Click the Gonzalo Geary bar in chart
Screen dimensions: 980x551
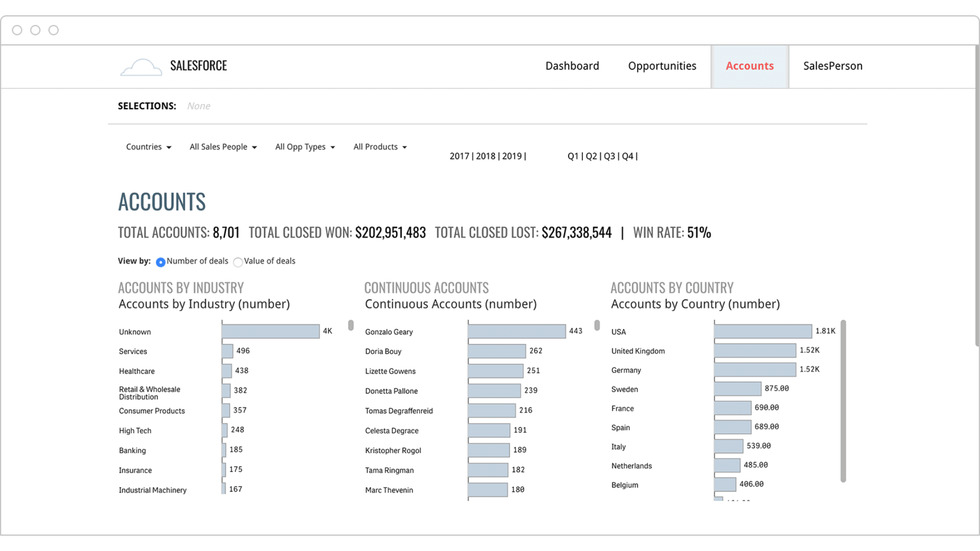coord(516,332)
